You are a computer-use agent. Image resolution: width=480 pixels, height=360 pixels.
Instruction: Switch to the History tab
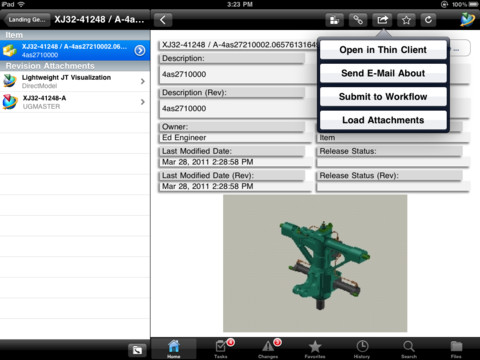pyautogui.click(x=362, y=349)
